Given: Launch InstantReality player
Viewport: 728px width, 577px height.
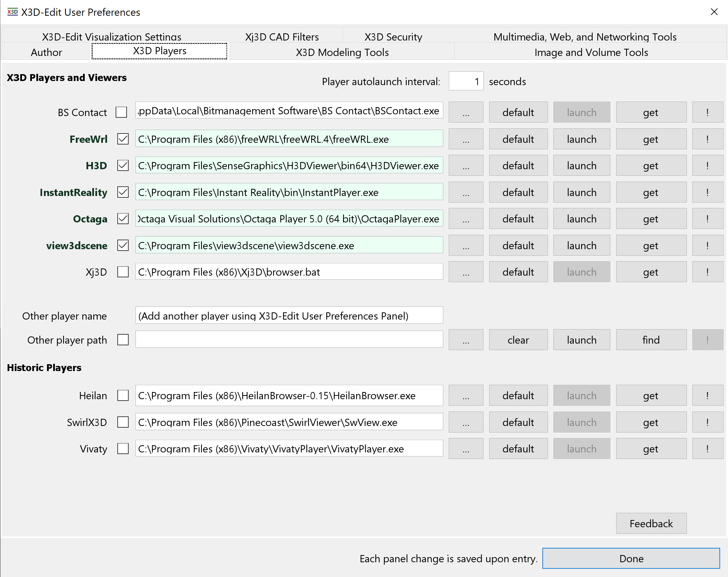Looking at the screenshot, I should (x=582, y=192).
